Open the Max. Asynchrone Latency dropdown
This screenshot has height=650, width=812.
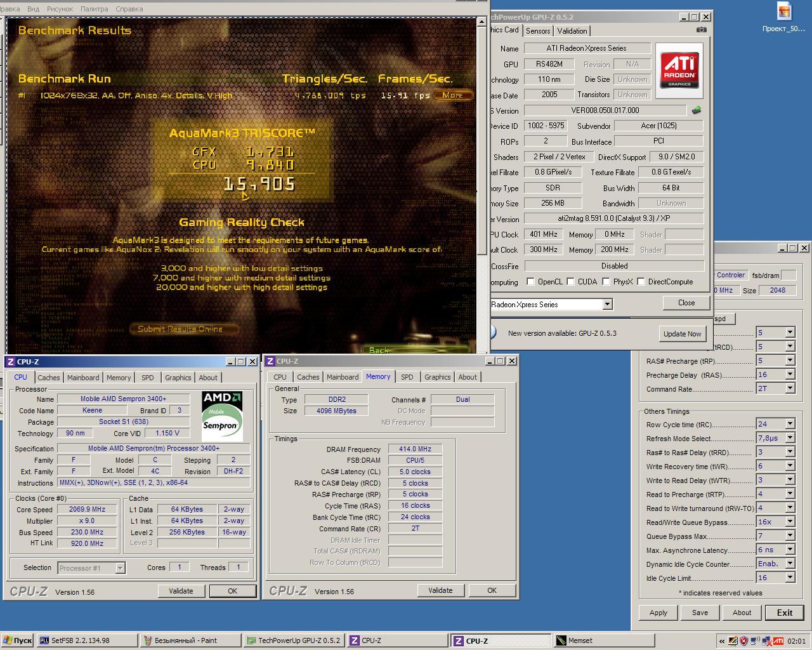point(790,550)
